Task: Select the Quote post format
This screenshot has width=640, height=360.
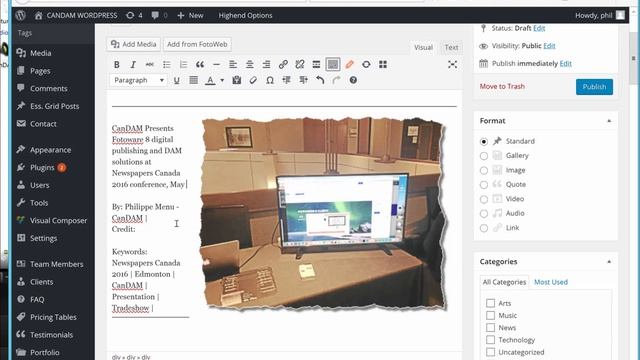Action: click(x=484, y=185)
